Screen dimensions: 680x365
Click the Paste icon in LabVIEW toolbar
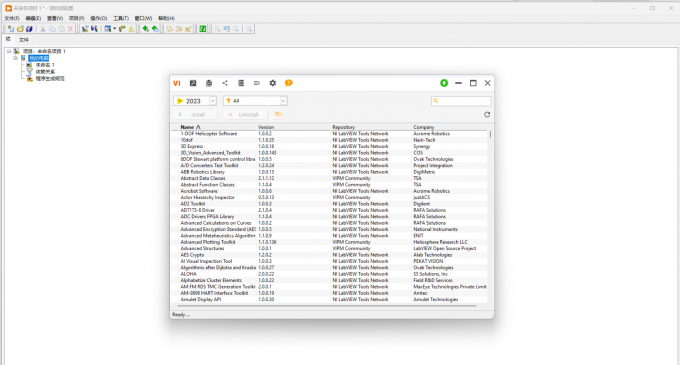[61, 29]
